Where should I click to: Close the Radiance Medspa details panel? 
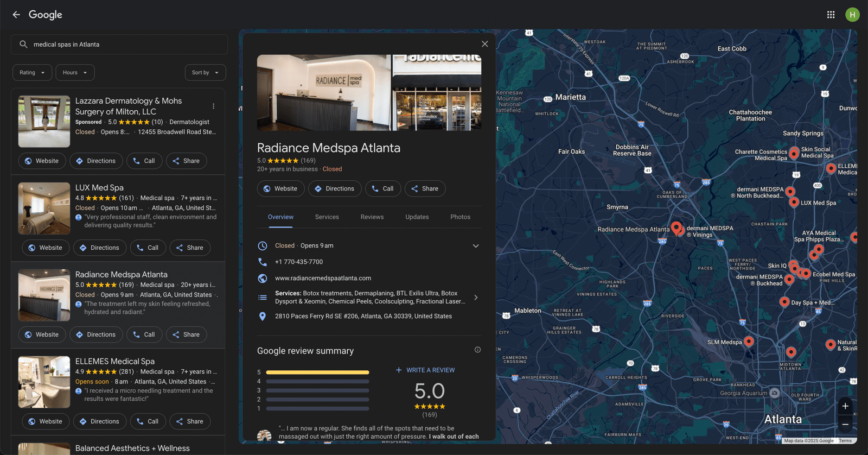coord(485,44)
